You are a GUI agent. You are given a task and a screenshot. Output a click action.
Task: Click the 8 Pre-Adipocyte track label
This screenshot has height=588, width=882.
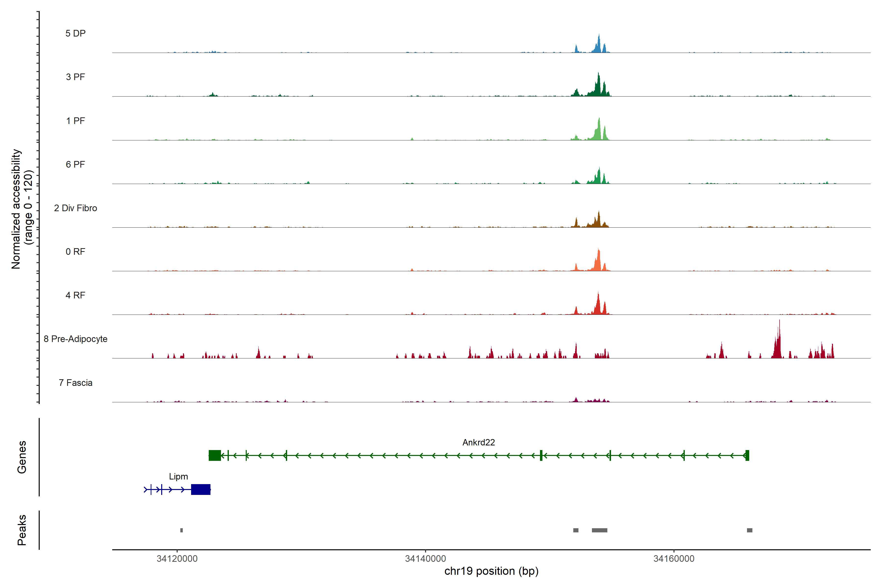tap(75, 339)
